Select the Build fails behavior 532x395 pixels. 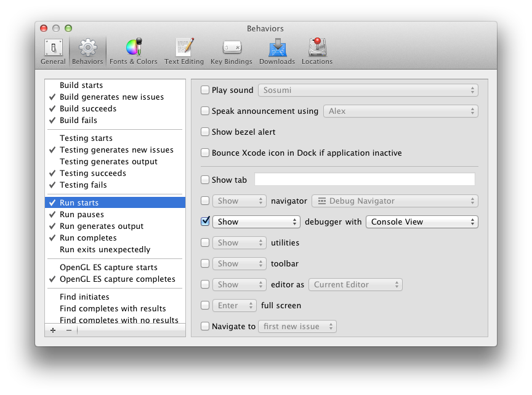[x=115, y=121]
